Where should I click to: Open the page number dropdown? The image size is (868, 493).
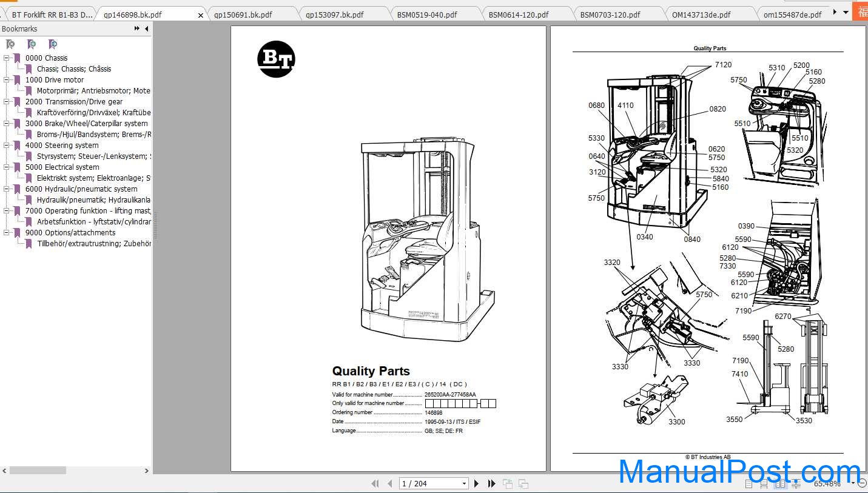click(464, 483)
